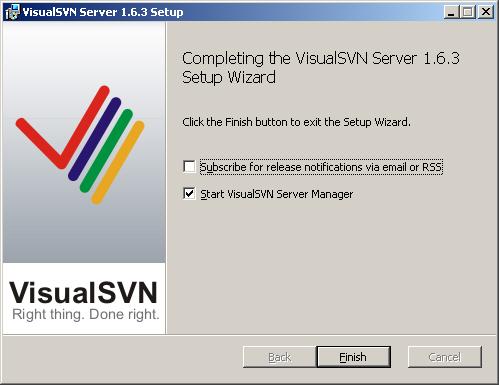Image resolution: width=499 pixels, height=385 pixels.
Task: Click the grayed-out Cancel button
Action: tap(445, 357)
